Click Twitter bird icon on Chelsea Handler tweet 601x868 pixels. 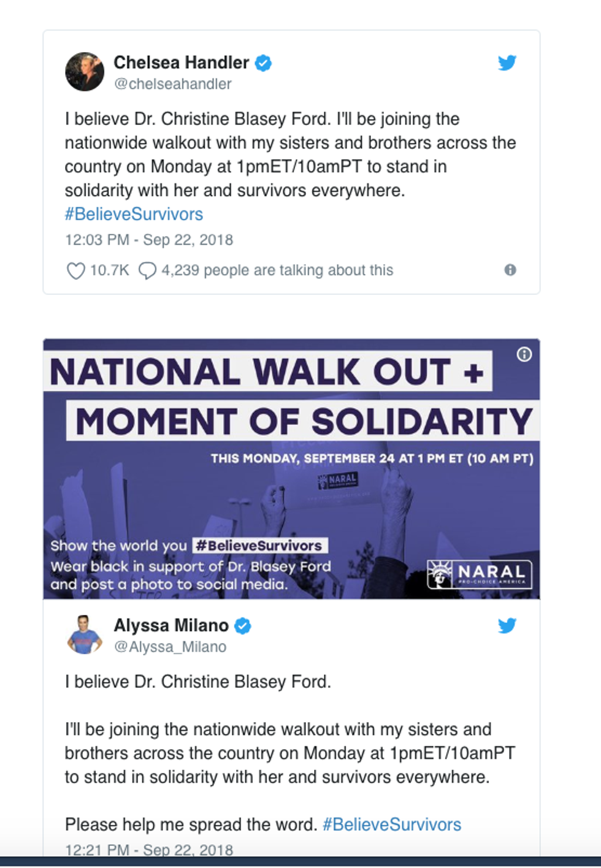click(x=507, y=63)
